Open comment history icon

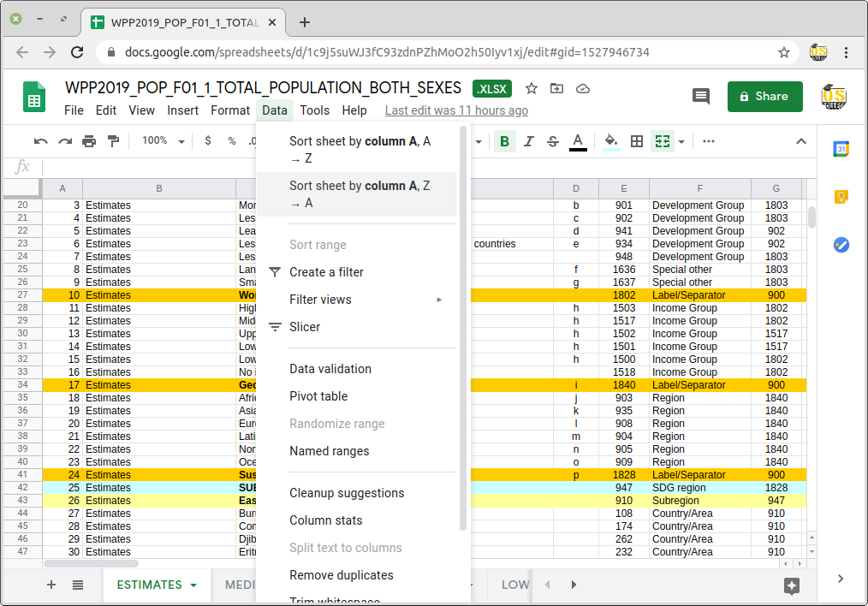[701, 96]
